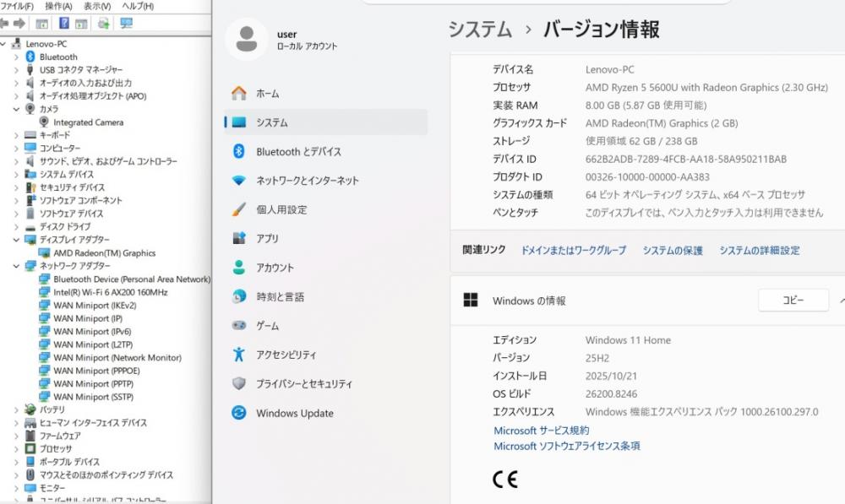Expand the プロセッサ category in device tree
This screenshot has width=845, height=504.
(x=16, y=448)
